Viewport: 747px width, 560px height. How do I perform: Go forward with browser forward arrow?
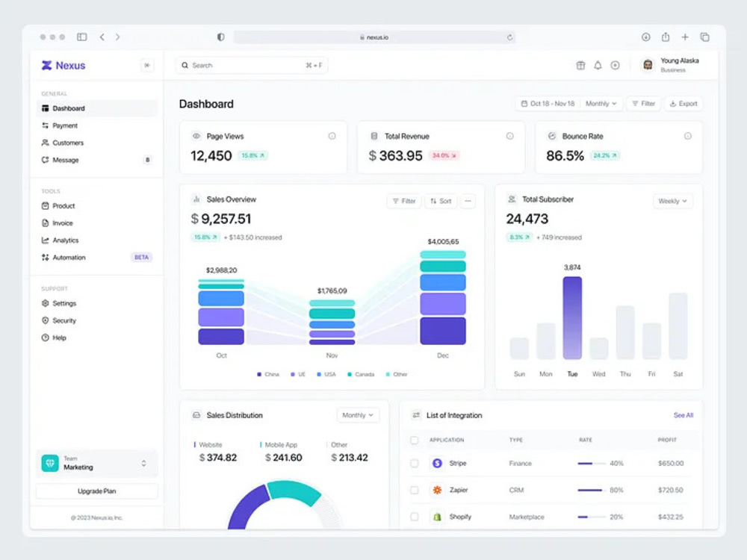point(118,37)
